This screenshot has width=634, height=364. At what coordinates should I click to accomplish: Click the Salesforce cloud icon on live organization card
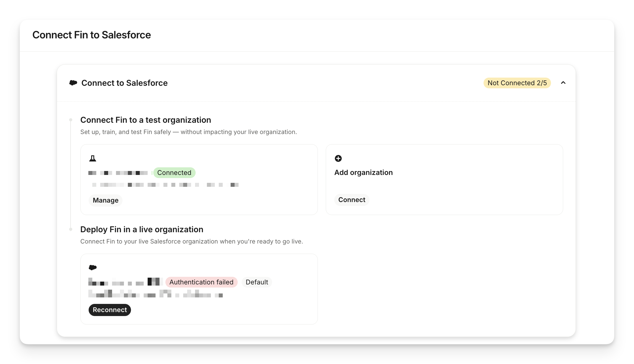click(93, 267)
